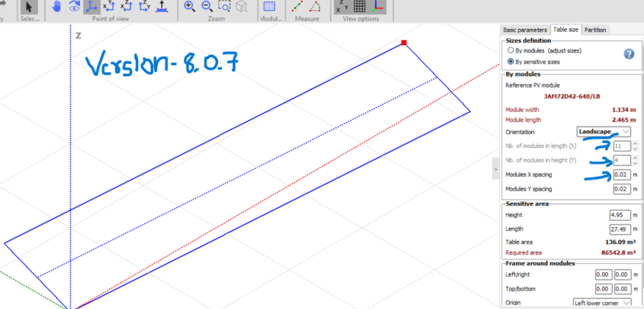Click the Table area value 136.09 m²

[621, 242]
